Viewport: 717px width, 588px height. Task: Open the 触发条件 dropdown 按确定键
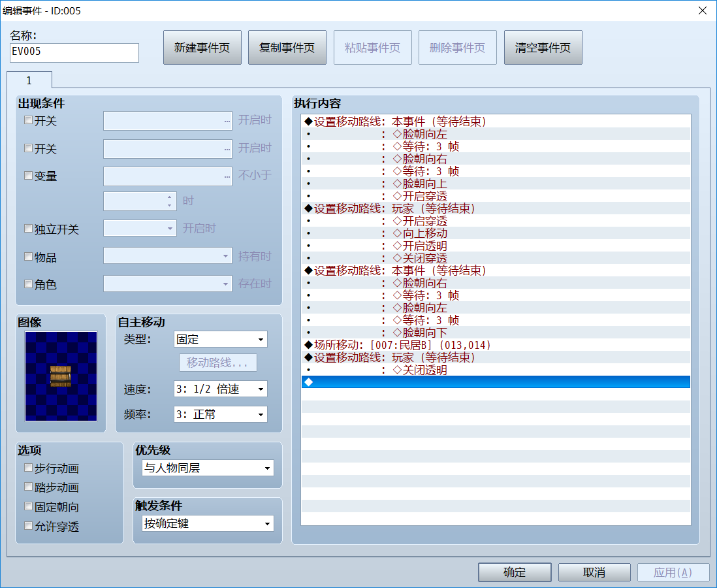tap(208, 523)
